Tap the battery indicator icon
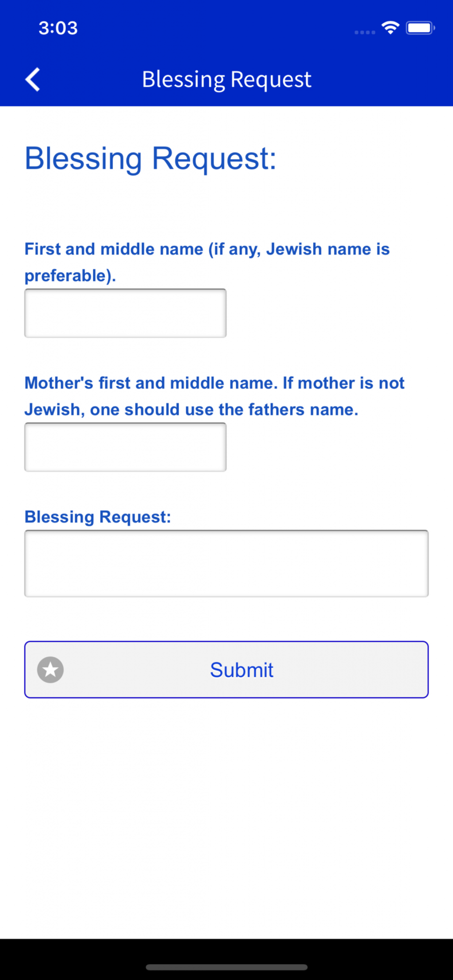Image resolution: width=453 pixels, height=980 pixels. [420, 28]
